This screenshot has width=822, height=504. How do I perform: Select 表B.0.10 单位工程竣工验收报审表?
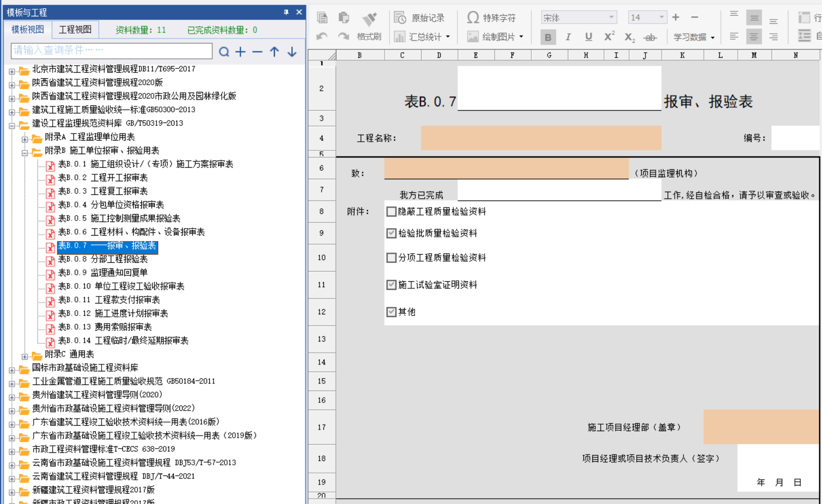pyautogui.click(x=121, y=286)
